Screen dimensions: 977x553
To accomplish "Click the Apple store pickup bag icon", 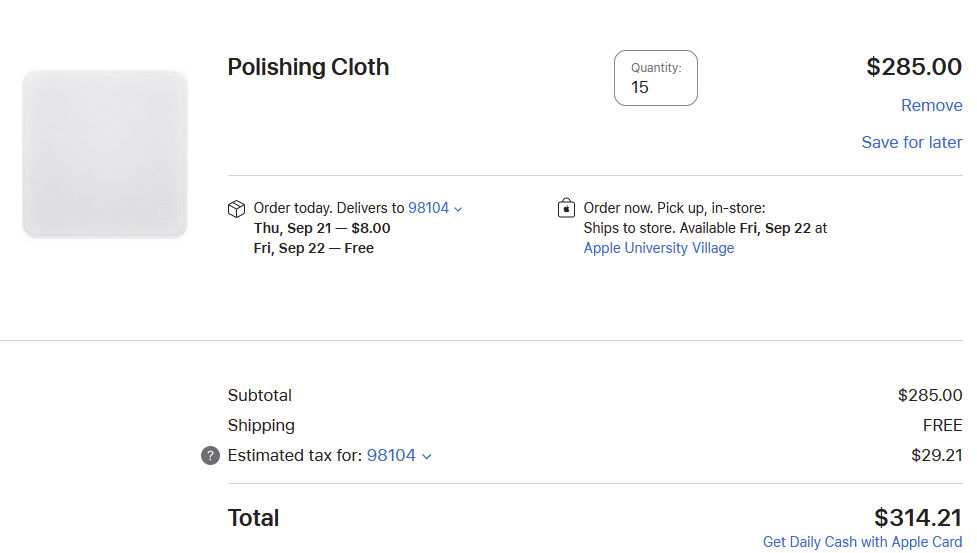I will pos(566,208).
